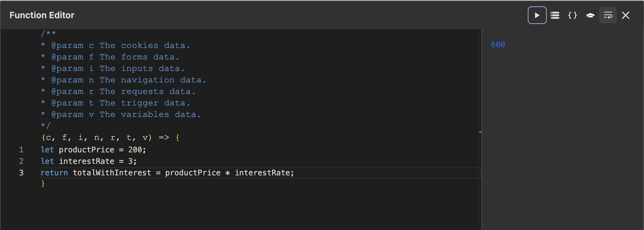Place cursor on line number 1

tap(21, 149)
